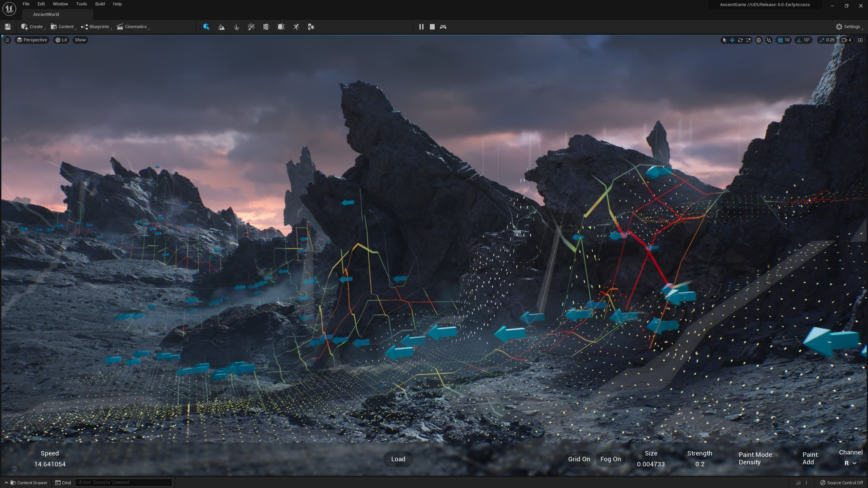The height and width of the screenshot is (488, 868).
Task: Select the Rotate transform tool
Action: pos(740,40)
